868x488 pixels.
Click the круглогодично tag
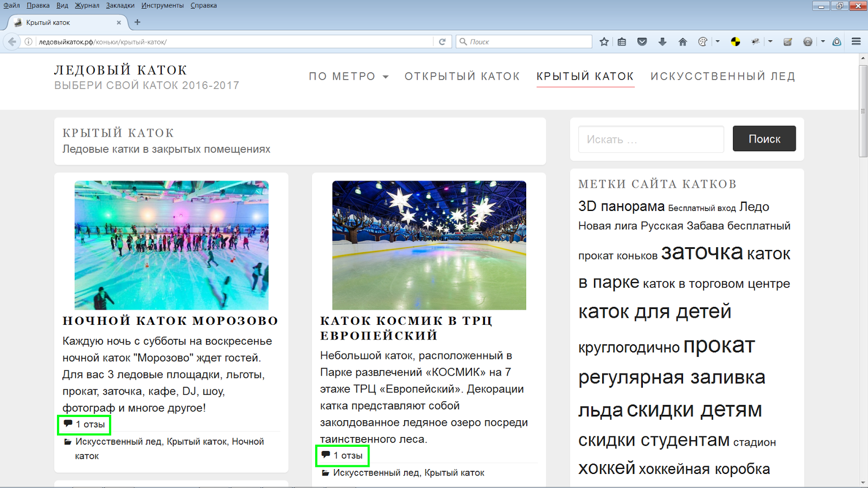point(629,347)
